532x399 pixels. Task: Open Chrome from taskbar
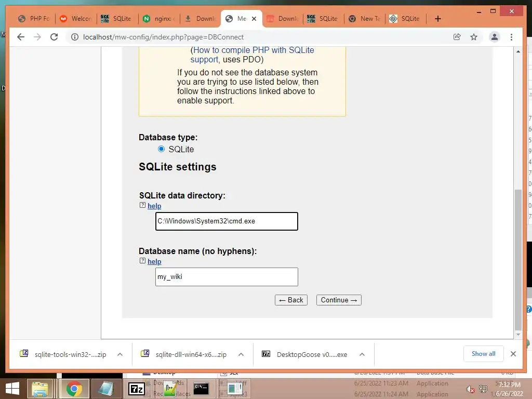tap(74, 389)
